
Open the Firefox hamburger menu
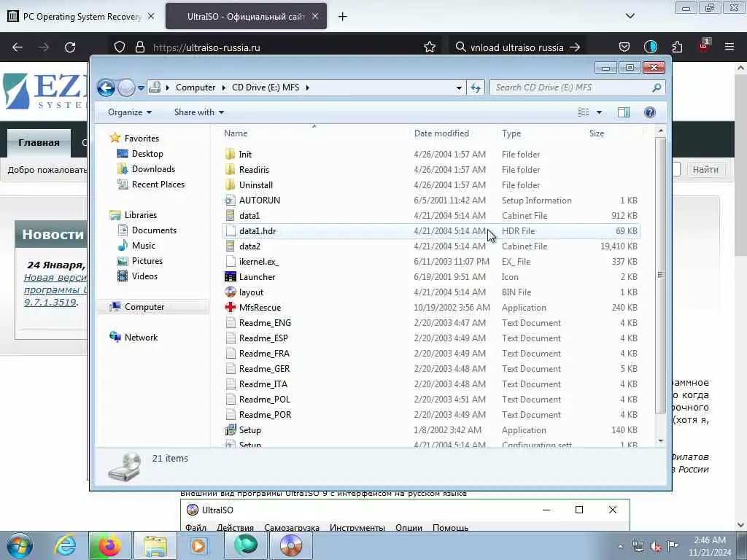pyautogui.click(x=729, y=47)
